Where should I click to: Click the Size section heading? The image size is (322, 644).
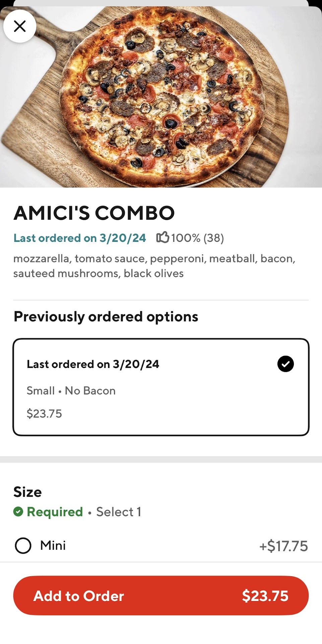[28, 492]
